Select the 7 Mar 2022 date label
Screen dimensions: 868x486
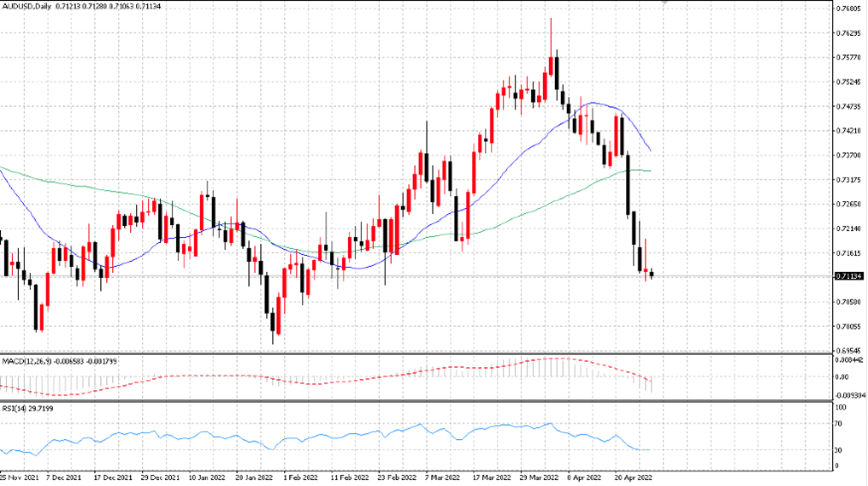pyautogui.click(x=442, y=477)
